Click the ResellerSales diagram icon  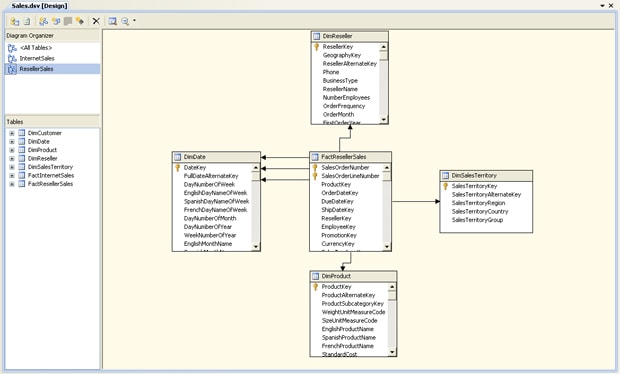pos(12,69)
